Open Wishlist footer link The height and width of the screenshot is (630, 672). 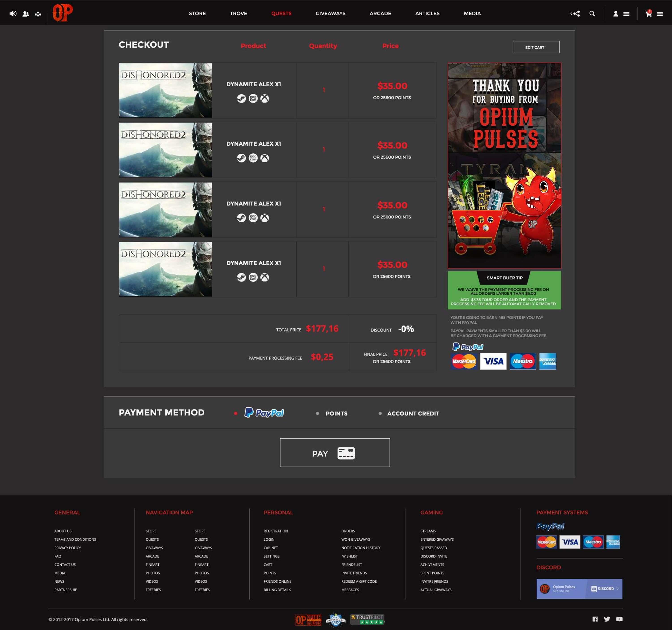[350, 556]
